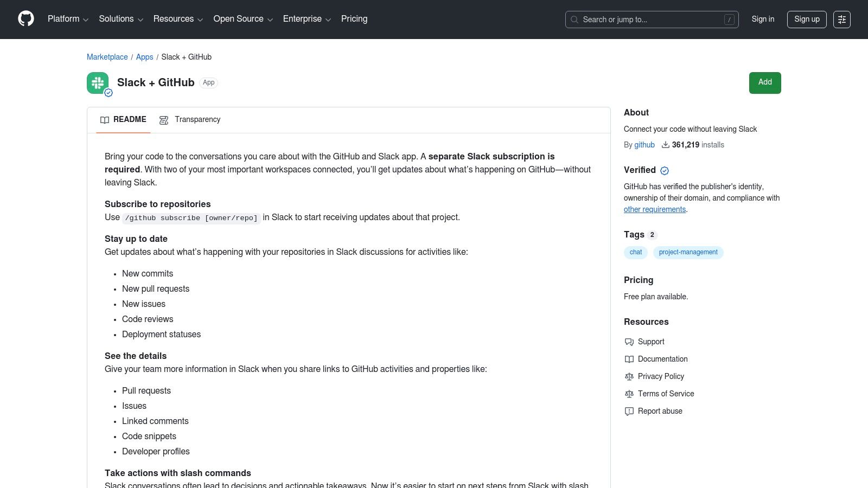Screen dimensions: 868x488
Task: Expand the Solutions menu
Action: [121, 19]
